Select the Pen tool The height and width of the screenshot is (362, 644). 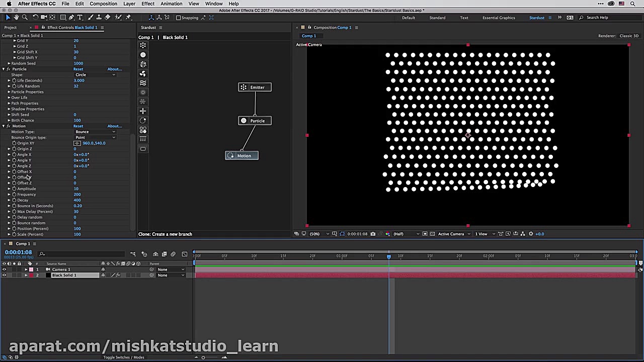point(71,17)
